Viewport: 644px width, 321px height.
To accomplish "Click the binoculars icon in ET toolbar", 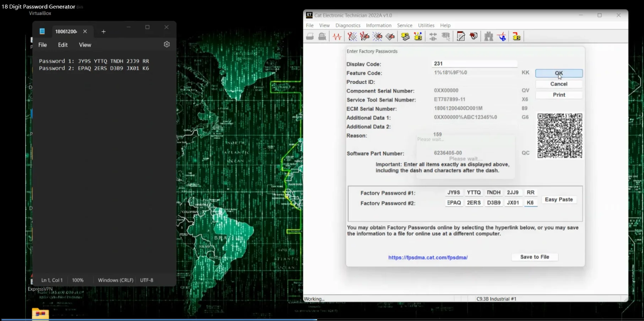I will click(x=489, y=37).
